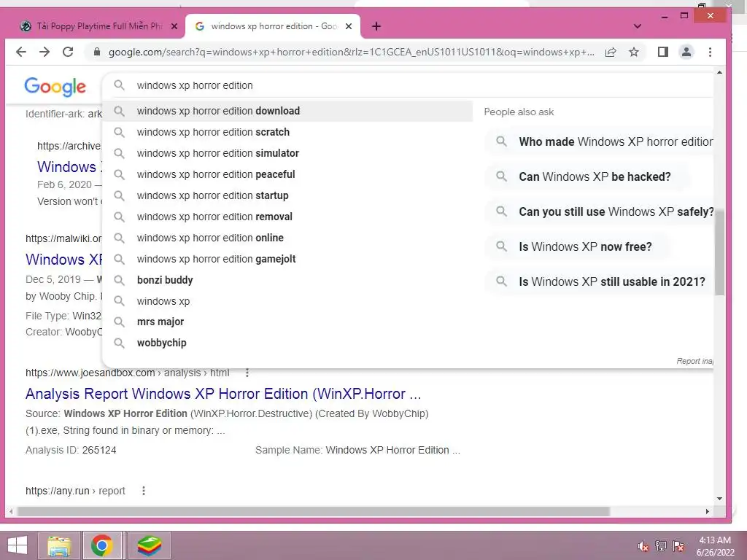747x560 pixels.
Task: Open 'Can you still use Windows XP safely?'
Action: tap(600, 211)
